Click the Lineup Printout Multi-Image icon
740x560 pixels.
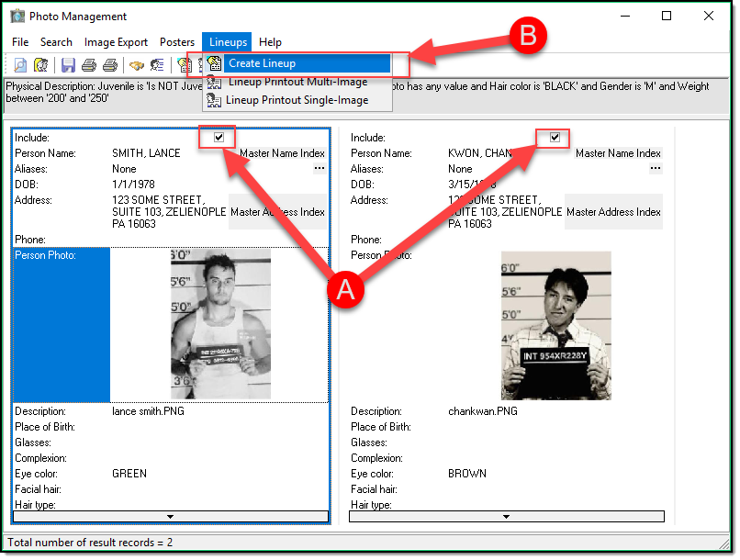click(215, 82)
